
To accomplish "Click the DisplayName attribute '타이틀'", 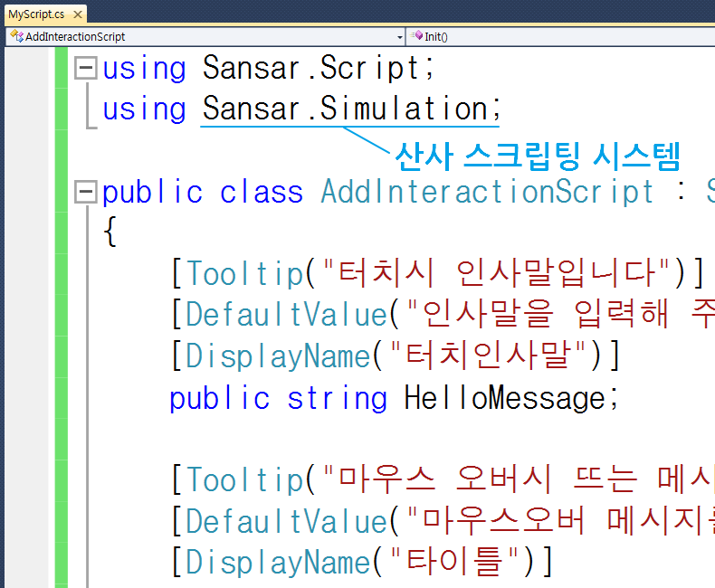I will pos(362,562).
